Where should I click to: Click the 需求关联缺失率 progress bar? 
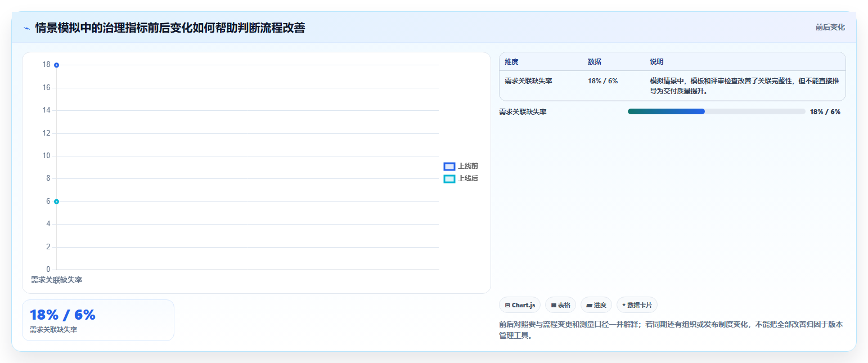pyautogui.click(x=716, y=111)
